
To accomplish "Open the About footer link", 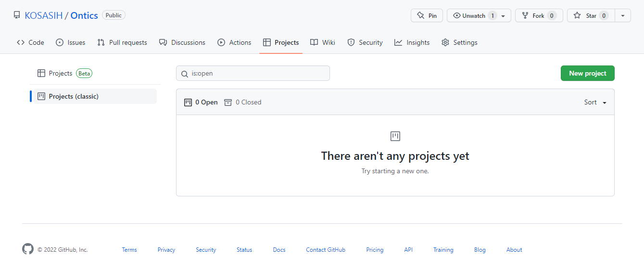I will point(514,250).
